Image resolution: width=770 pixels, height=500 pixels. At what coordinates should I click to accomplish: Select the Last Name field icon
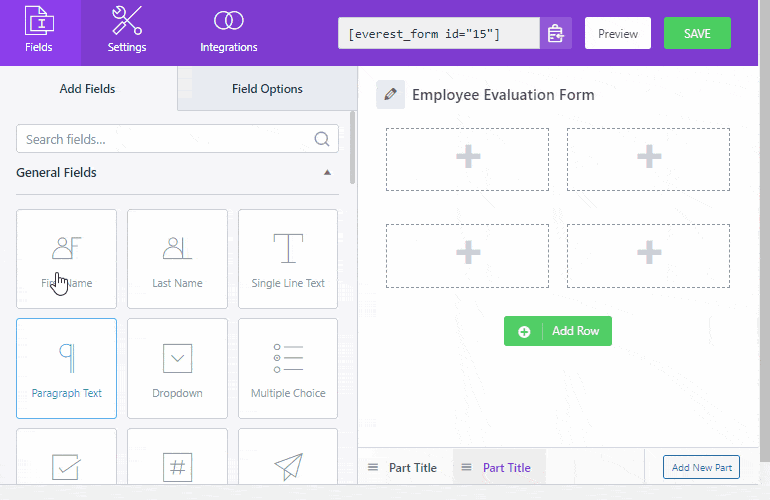click(x=177, y=248)
